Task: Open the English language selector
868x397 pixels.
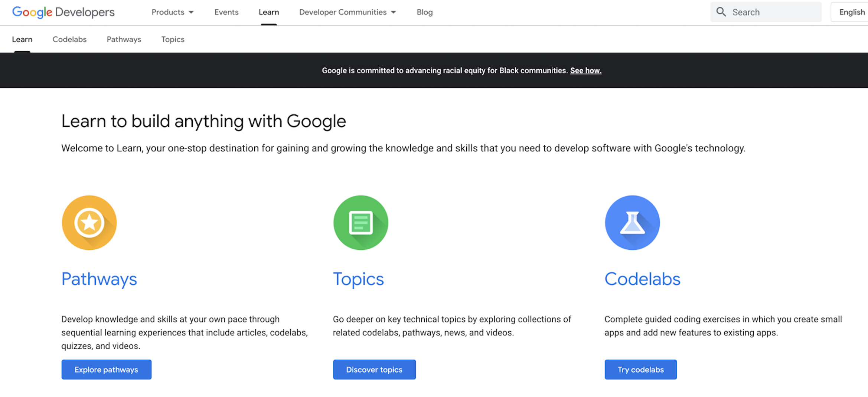Action: click(851, 12)
